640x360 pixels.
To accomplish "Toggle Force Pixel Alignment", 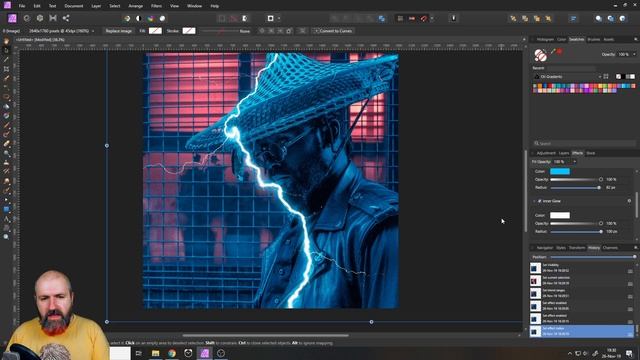I will tap(400, 18).
